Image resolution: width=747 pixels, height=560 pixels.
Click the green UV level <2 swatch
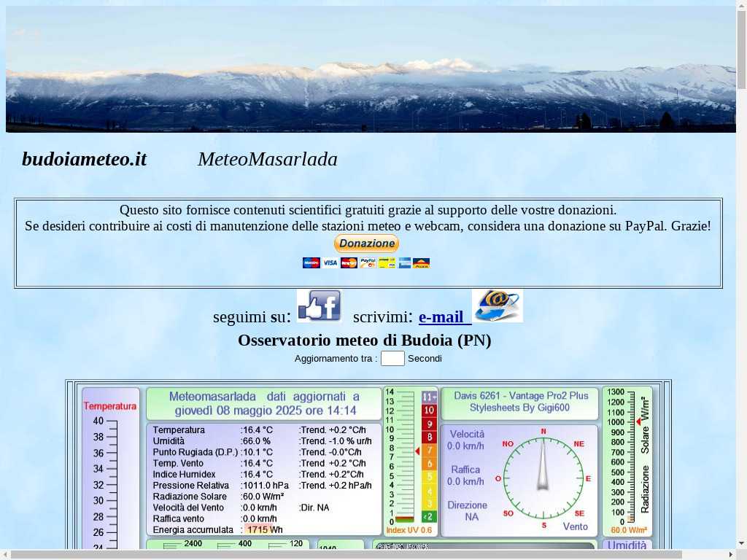(429, 517)
